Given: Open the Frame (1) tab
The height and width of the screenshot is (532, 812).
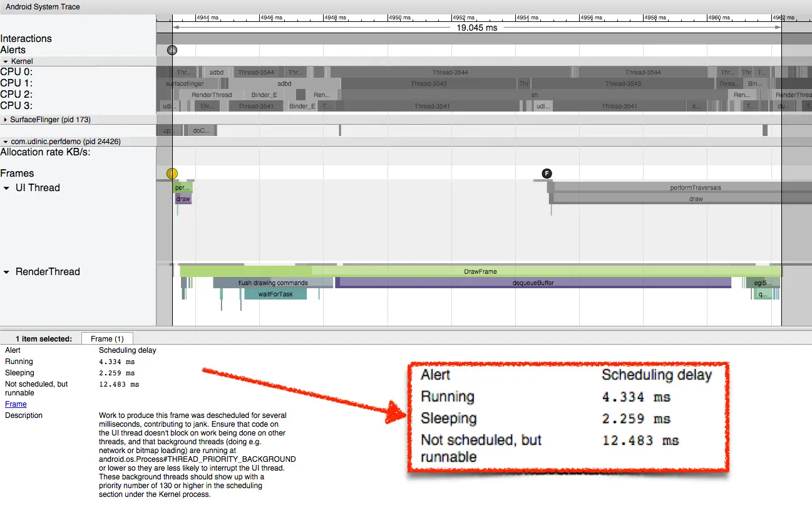Looking at the screenshot, I should click(107, 338).
